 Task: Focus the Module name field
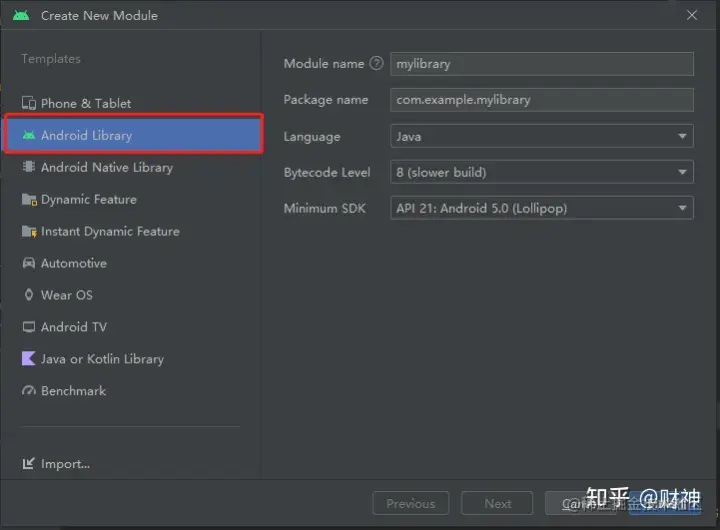[542, 64]
